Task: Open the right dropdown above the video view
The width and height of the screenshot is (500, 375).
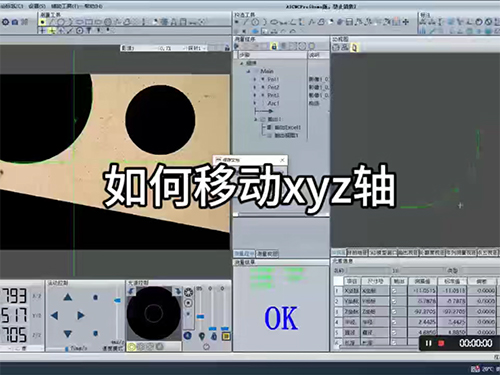Action: pos(197,48)
